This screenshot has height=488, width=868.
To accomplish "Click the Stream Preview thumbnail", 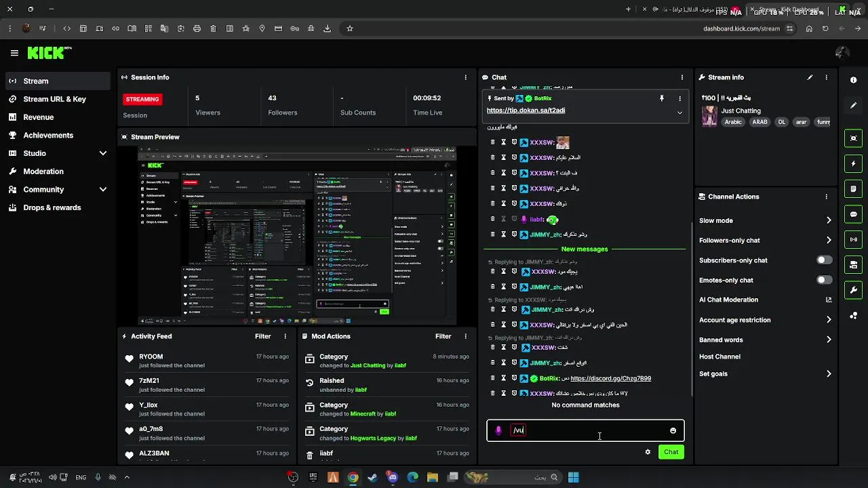I will [x=297, y=236].
